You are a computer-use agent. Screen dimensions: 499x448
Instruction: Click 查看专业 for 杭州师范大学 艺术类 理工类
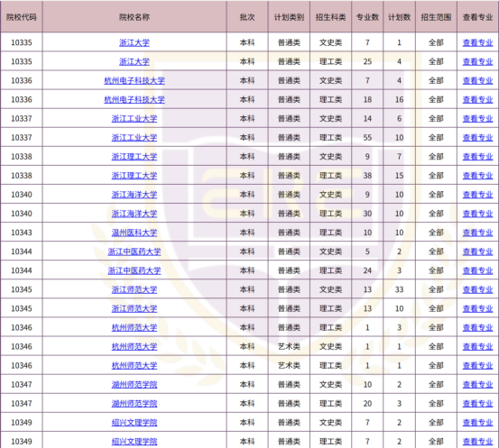pyautogui.click(x=477, y=366)
